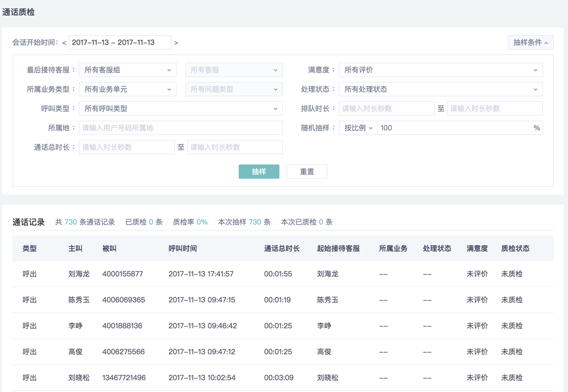Click the 重置 button
This screenshot has width=568, height=392.
(x=307, y=172)
